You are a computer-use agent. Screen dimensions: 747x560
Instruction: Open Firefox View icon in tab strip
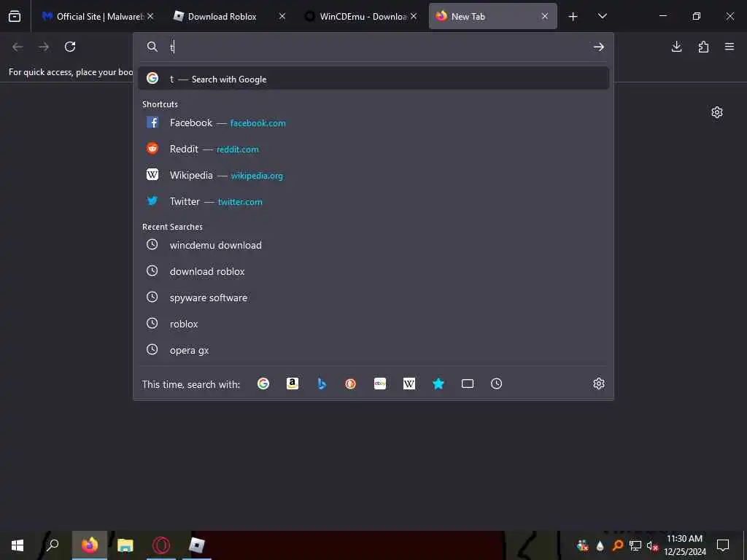coord(15,16)
